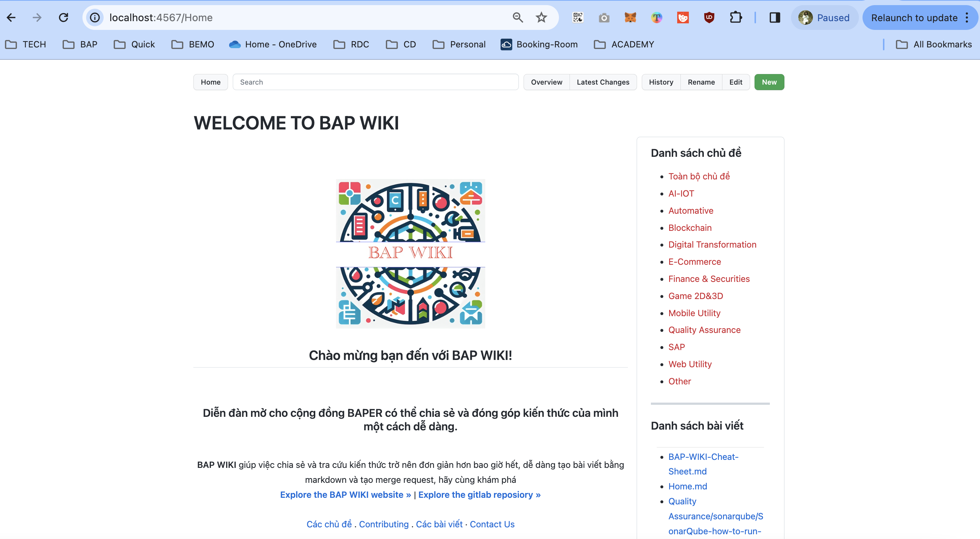Click the wiki Search field
The width and height of the screenshot is (980, 539).
[x=375, y=82]
